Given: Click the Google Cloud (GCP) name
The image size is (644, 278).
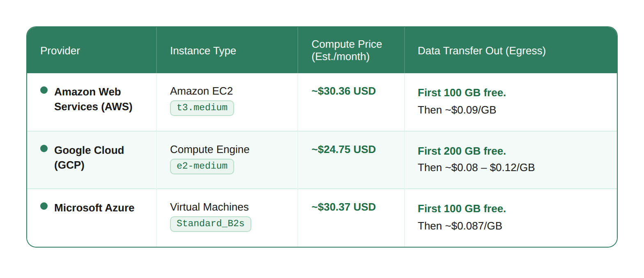Looking at the screenshot, I should [x=89, y=158].
